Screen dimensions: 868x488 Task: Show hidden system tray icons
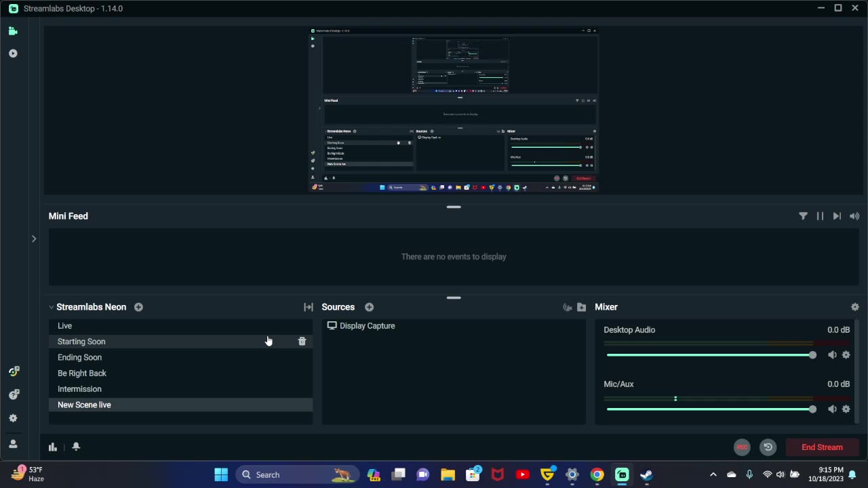click(x=713, y=474)
